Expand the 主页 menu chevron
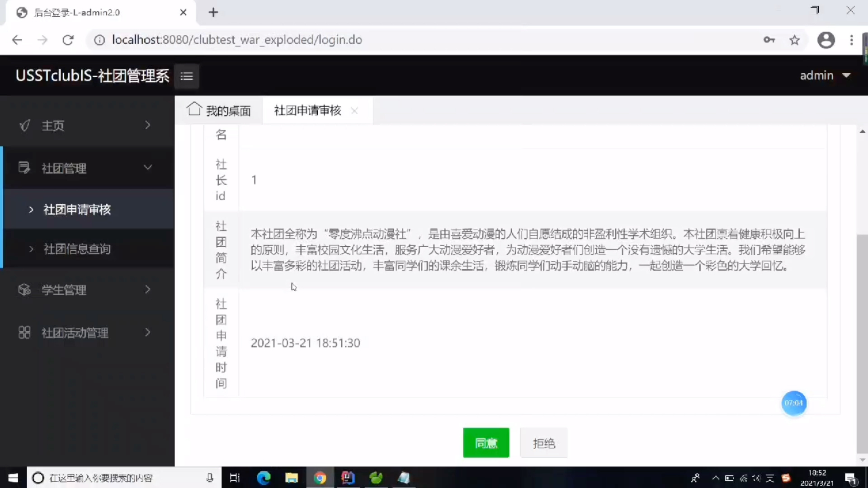The height and width of the screenshot is (488, 868). pyautogui.click(x=147, y=125)
